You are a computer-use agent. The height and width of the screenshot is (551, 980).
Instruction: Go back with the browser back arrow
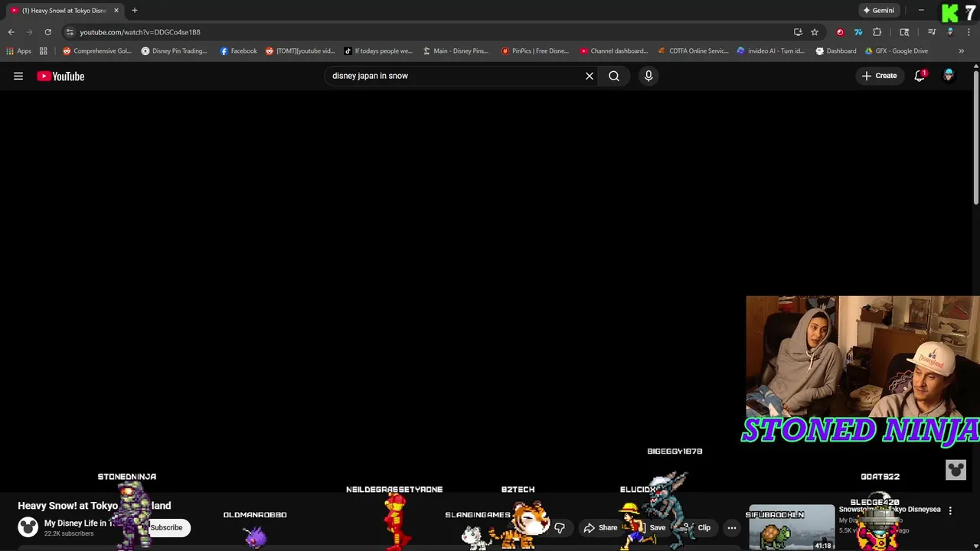click(x=11, y=32)
